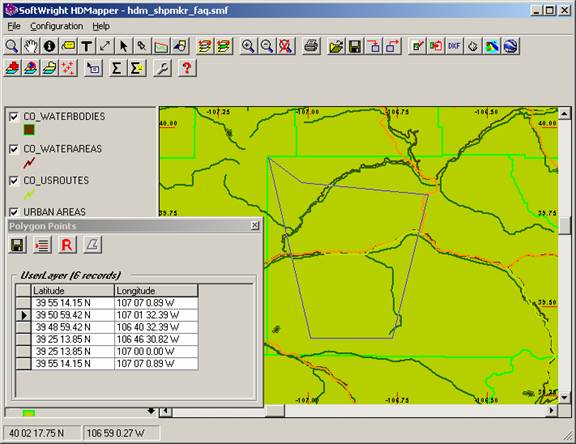The width and height of the screenshot is (576, 444).
Task: Open the wrench settings tool
Action: (162, 68)
